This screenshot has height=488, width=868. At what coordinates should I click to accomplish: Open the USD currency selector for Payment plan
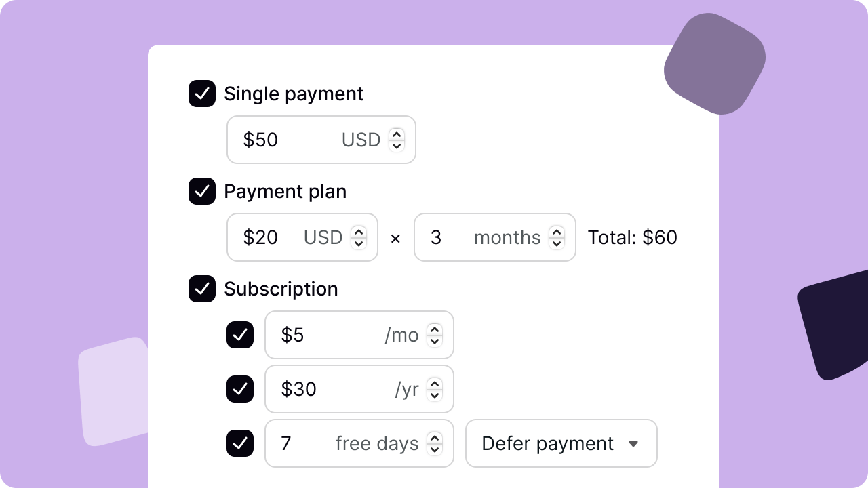335,237
